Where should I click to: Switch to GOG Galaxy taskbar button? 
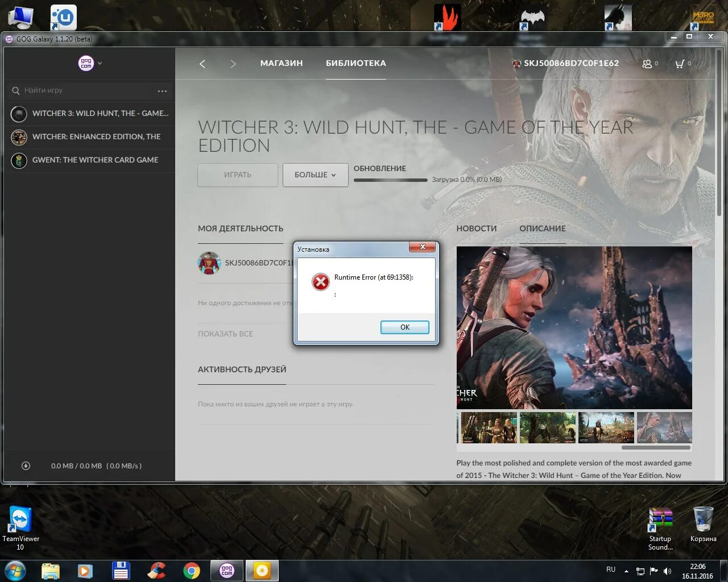point(227,571)
